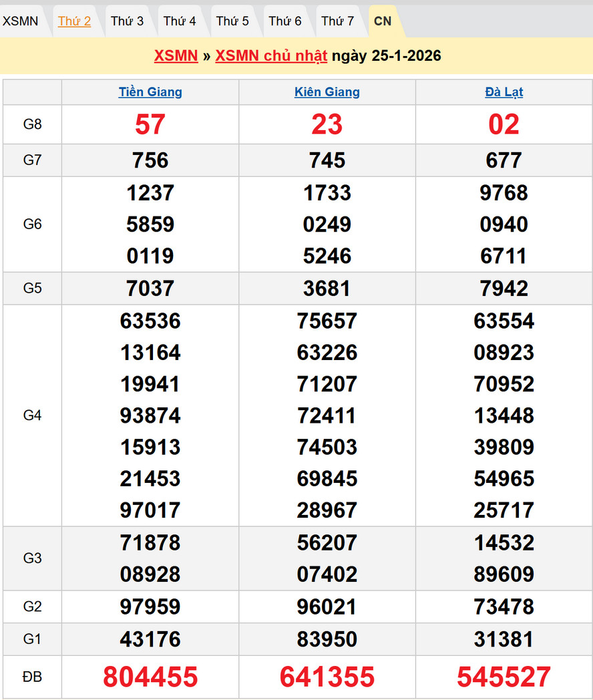The image size is (593, 700).
Task: Select Kiên Giang special prize number 641355
Action: click(x=327, y=677)
